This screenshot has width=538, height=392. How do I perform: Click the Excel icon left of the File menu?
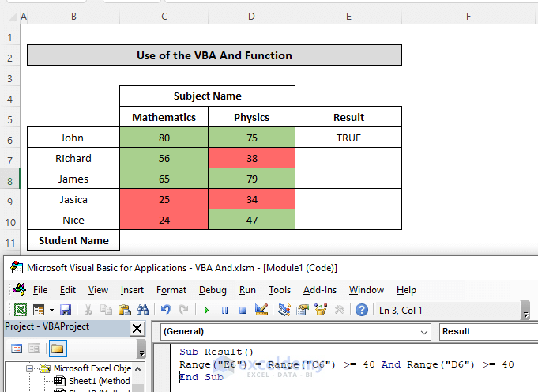20,290
